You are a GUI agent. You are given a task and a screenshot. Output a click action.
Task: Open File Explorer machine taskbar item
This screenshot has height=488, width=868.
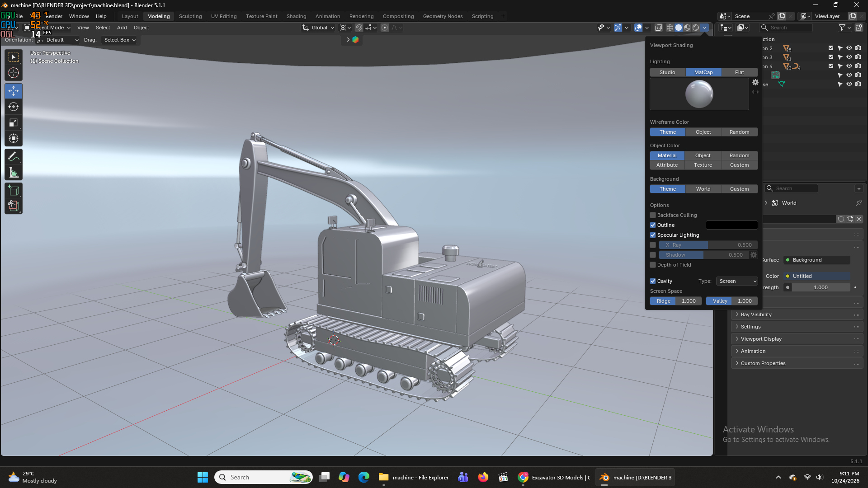point(414,477)
